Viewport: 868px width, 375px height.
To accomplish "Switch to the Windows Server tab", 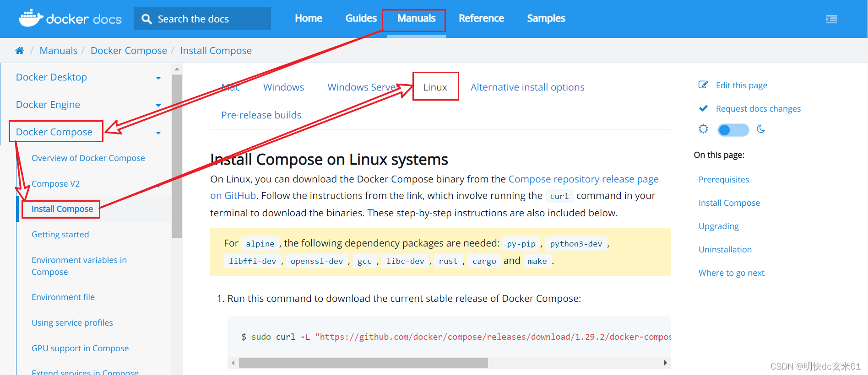I will 363,87.
